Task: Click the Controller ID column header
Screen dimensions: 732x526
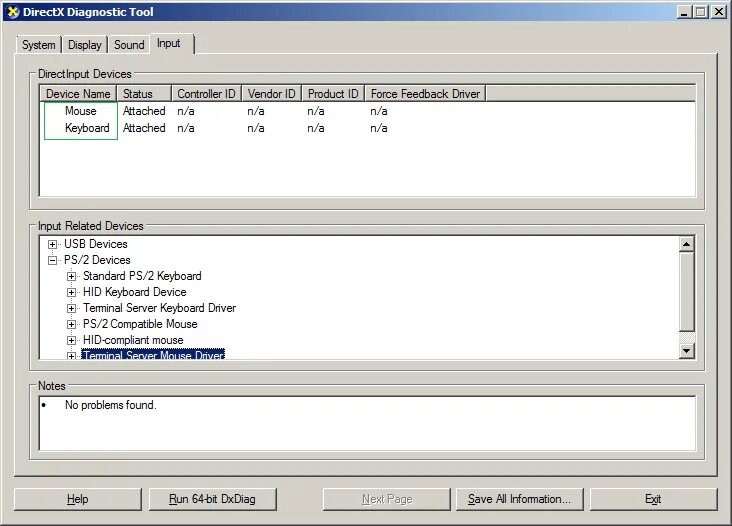Action: [206, 94]
